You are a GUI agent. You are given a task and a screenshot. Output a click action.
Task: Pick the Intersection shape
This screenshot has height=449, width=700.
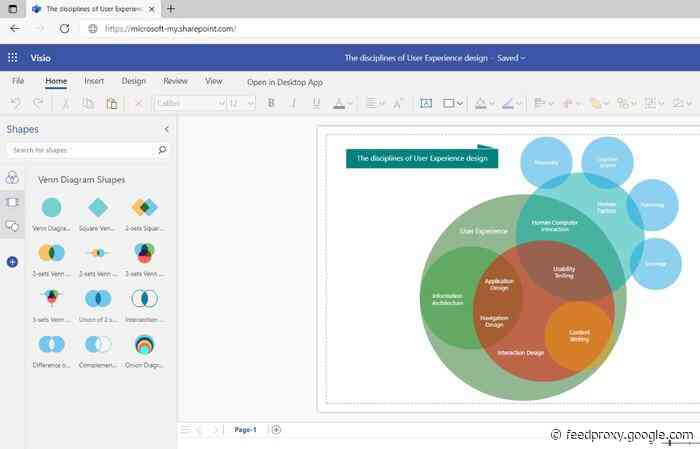point(144,299)
